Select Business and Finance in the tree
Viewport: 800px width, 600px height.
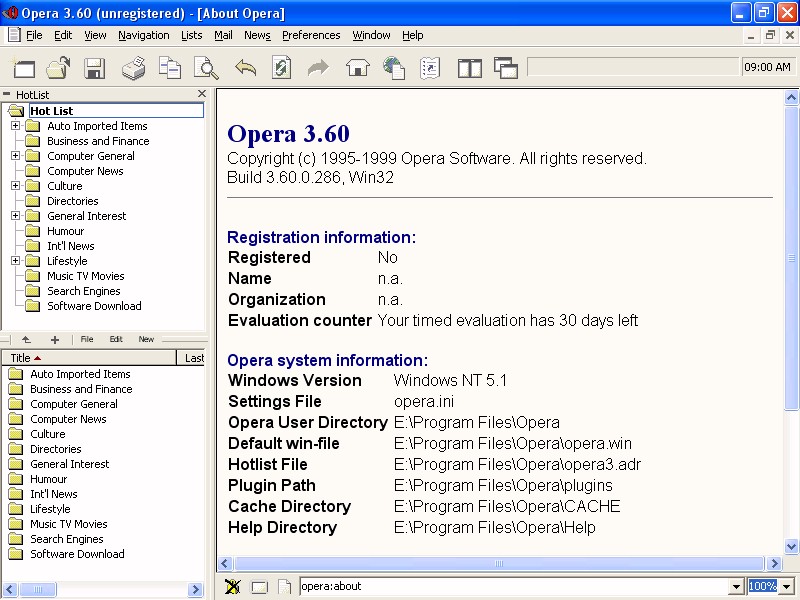click(x=98, y=141)
